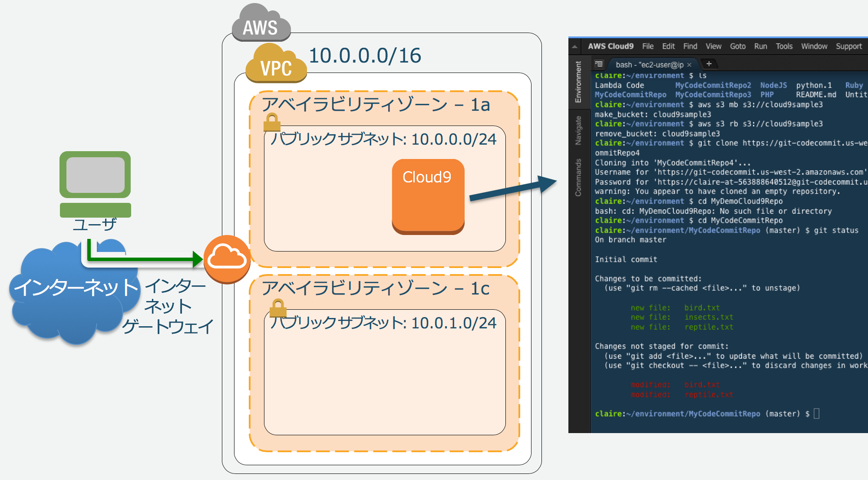This screenshot has width=868, height=480.
Task: Click 'Changes not staged for commit:' line
Action: tap(662, 346)
